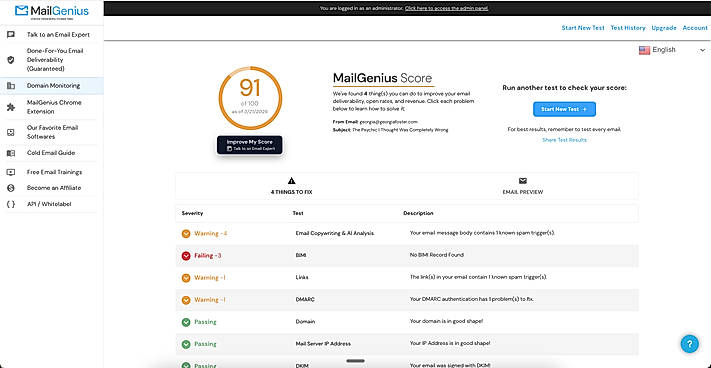Click the building icon beside Domain Monitoring
Viewport: 711px width, 368px height.
click(x=11, y=86)
